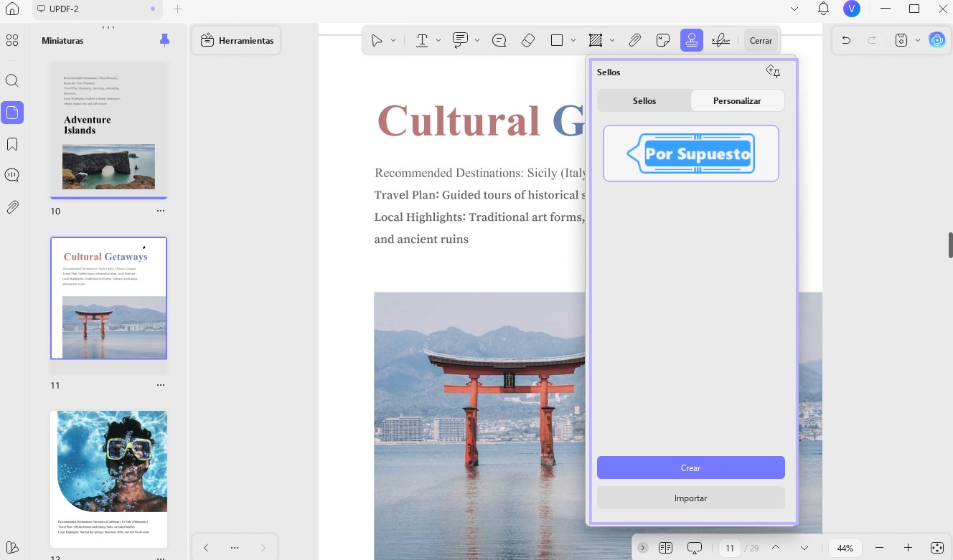The width and height of the screenshot is (953, 560).
Task: Open options menu for page 11
Action: (161, 385)
